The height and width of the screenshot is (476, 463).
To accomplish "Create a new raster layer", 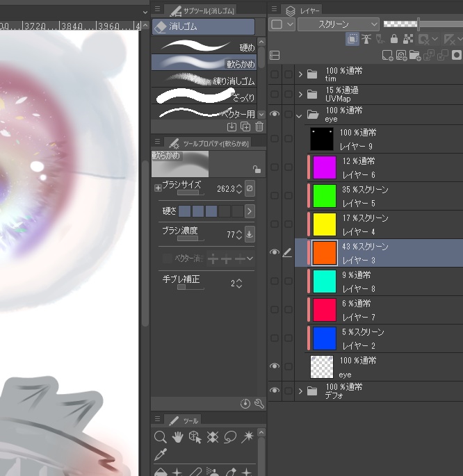I will pos(387,56).
